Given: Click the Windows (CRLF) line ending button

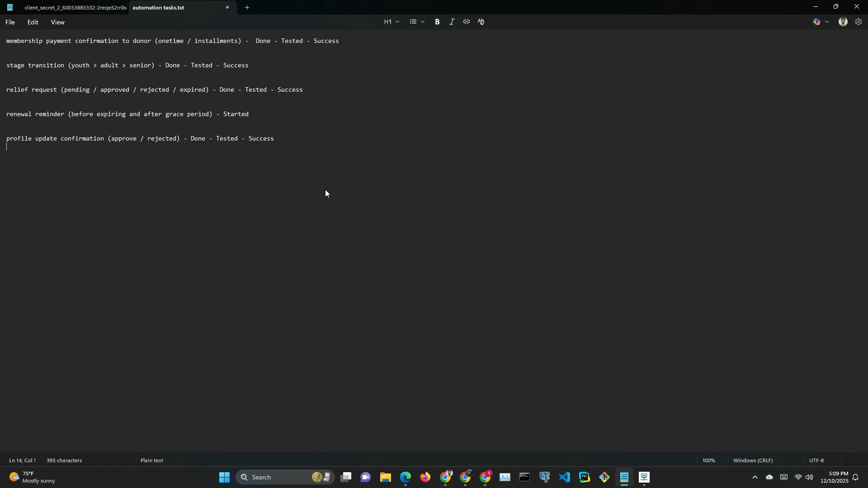Looking at the screenshot, I should 753,460.
